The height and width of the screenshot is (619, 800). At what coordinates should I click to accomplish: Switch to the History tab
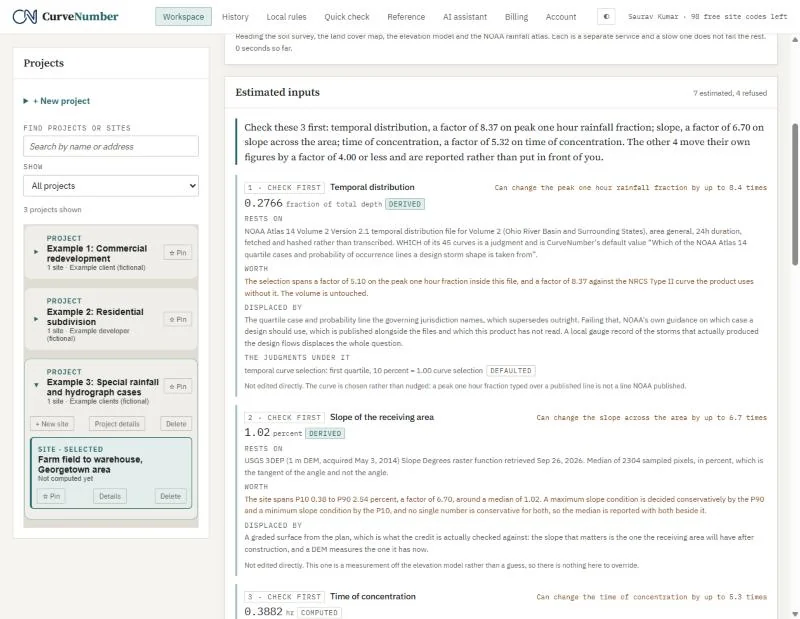[235, 17]
